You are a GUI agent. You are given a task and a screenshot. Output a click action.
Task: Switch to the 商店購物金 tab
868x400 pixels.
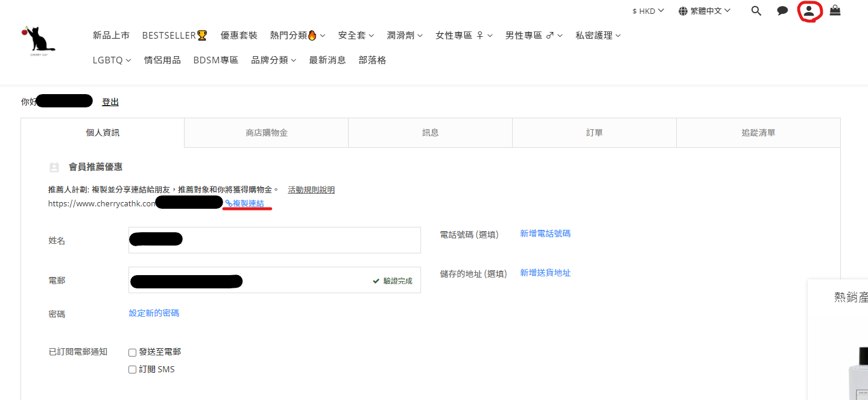pos(266,133)
